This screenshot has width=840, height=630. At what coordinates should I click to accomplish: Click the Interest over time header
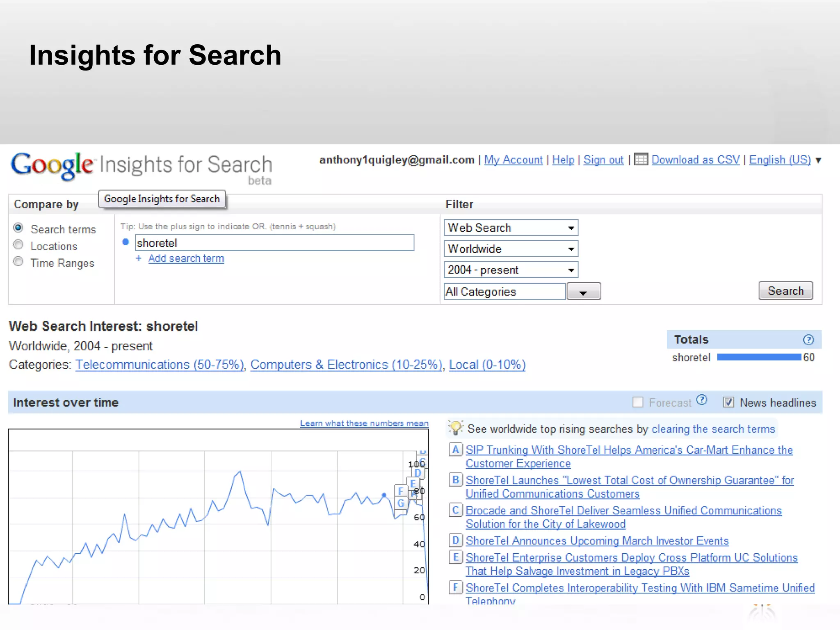(x=66, y=402)
